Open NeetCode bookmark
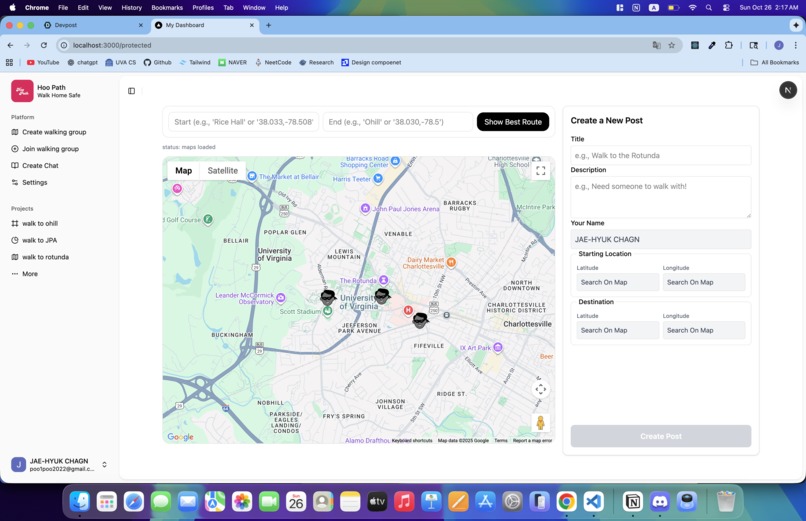This screenshot has width=806, height=521. pyautogui.click(x=273, y=62)
